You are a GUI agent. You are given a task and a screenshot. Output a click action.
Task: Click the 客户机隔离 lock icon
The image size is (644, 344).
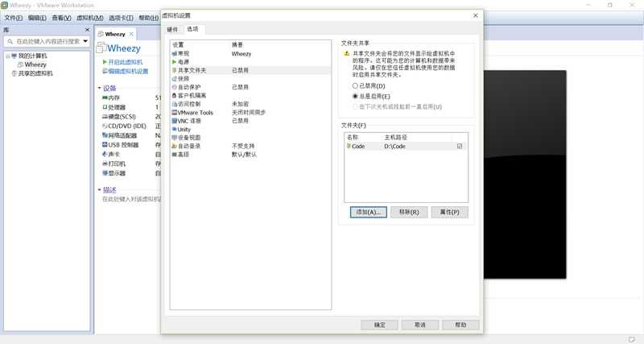point(175,95)
